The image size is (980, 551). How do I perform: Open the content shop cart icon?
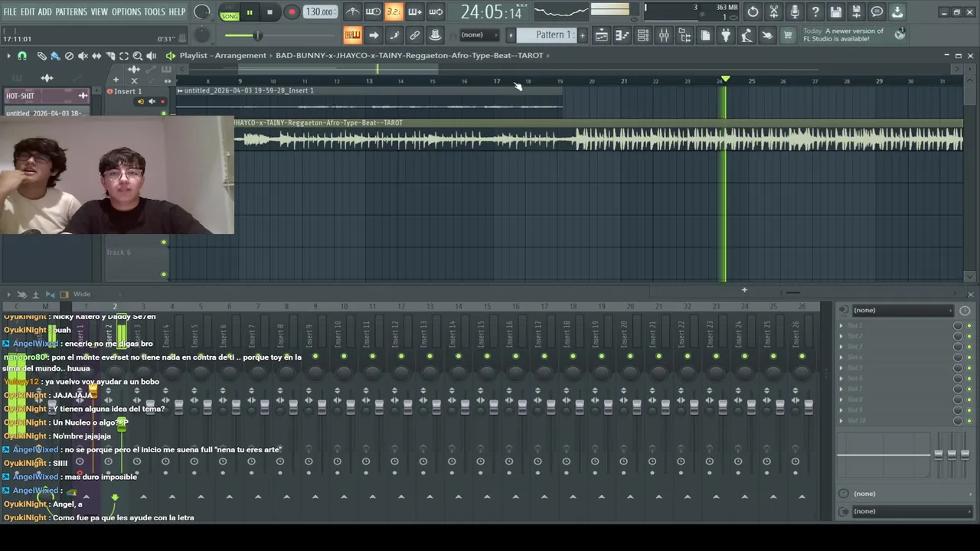point(788,35)
